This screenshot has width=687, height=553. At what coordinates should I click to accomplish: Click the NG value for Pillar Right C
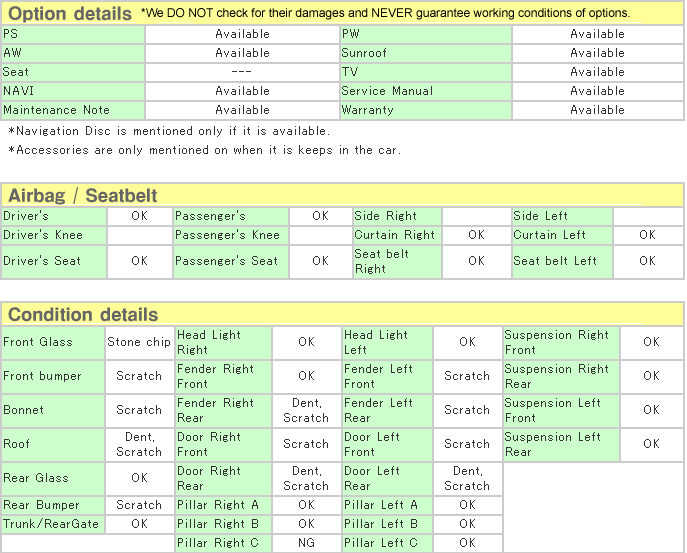pyautogui.click(x=306, y=543)
